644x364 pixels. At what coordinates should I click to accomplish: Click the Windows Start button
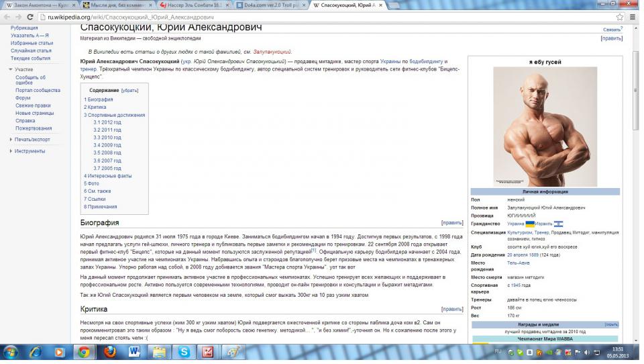(12, 352)
